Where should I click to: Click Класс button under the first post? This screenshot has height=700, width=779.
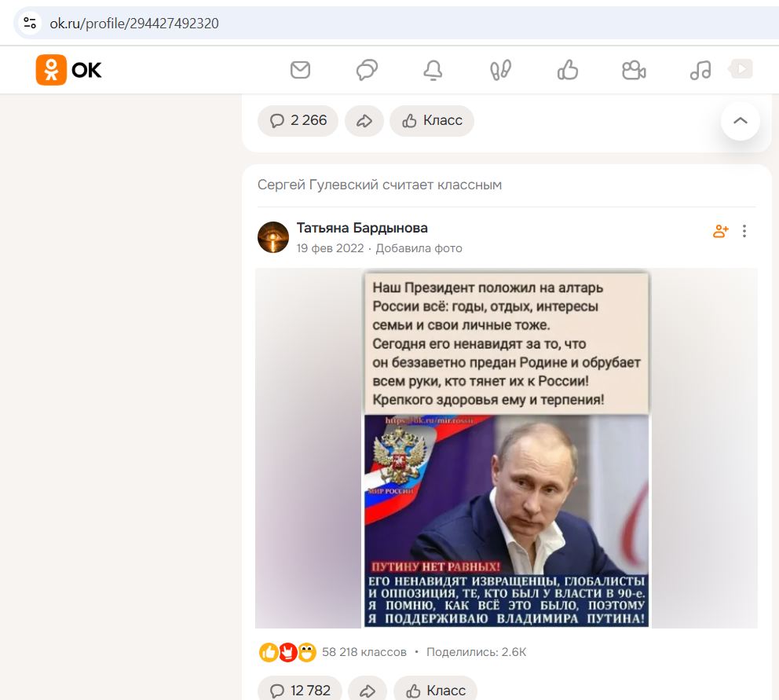(x=432, y=121)
